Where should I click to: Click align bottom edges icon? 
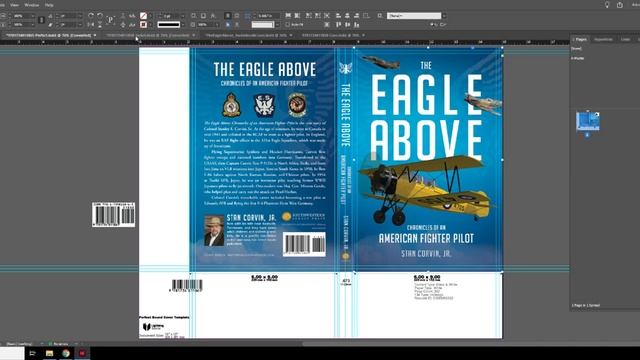[x=356, y=24]
